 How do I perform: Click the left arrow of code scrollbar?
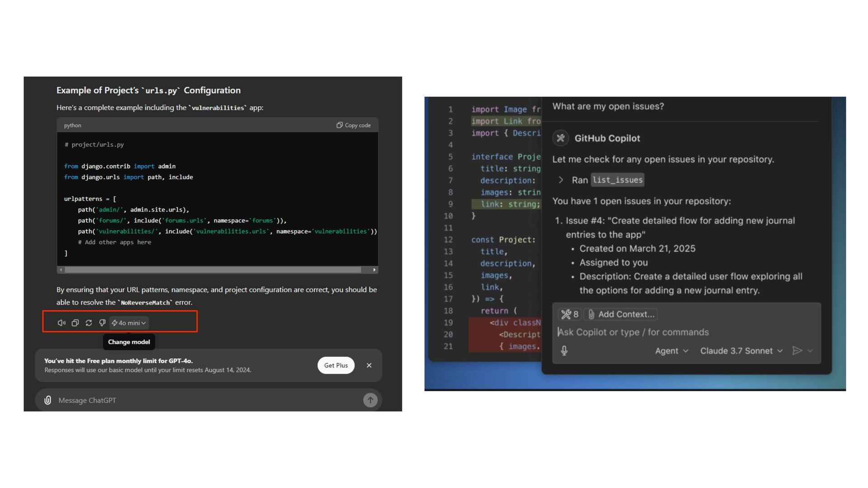[61, 270]
